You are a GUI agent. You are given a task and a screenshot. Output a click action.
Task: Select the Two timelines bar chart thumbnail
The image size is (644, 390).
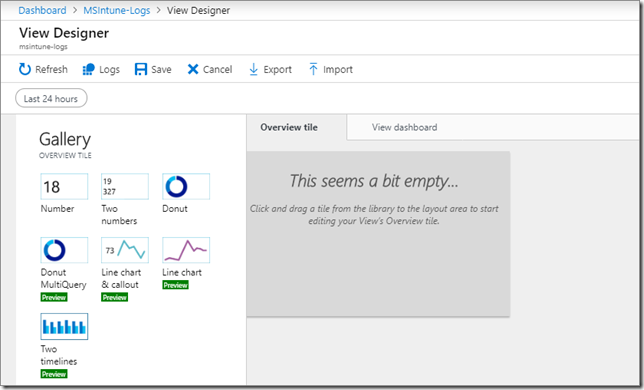(64, 326)
